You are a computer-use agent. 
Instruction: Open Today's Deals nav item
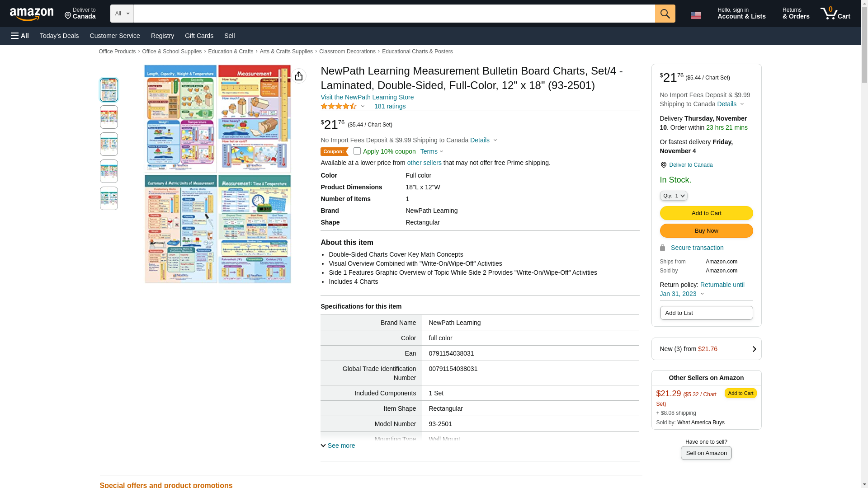[x=59, y=36]
